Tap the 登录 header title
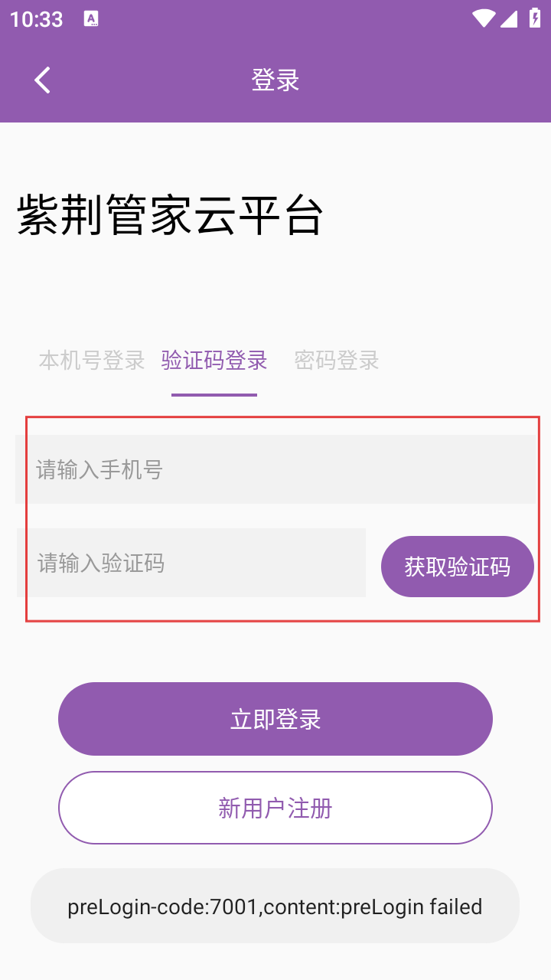Viewport: 551px width, 980px height. pyautogui.click(x=275, y=80)
